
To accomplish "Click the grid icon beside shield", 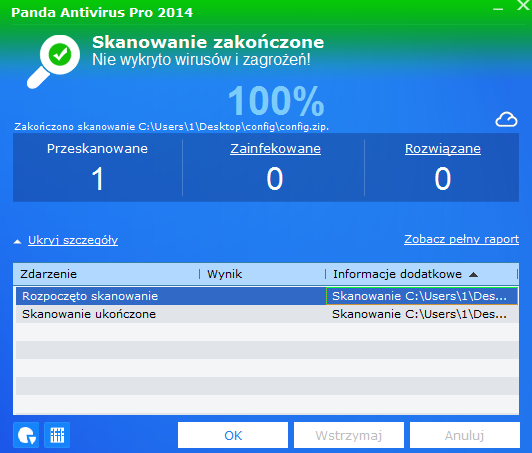I will coord(57,435).
